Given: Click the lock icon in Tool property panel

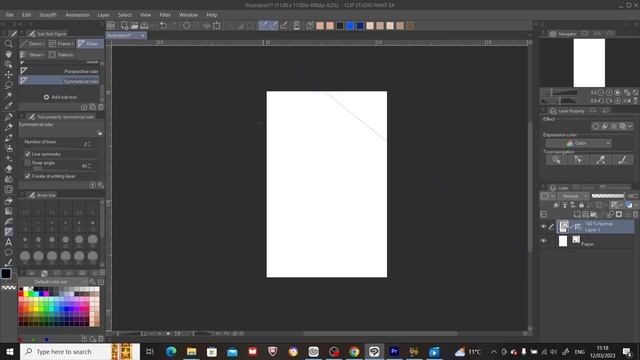Looking at the screenshot, I should (100, 133).
